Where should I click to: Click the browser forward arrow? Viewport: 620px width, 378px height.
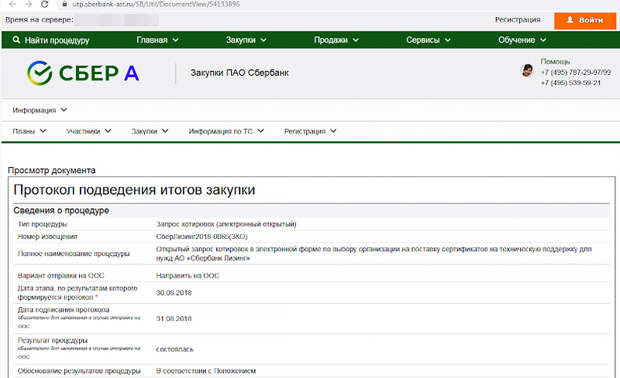[28, 4]
